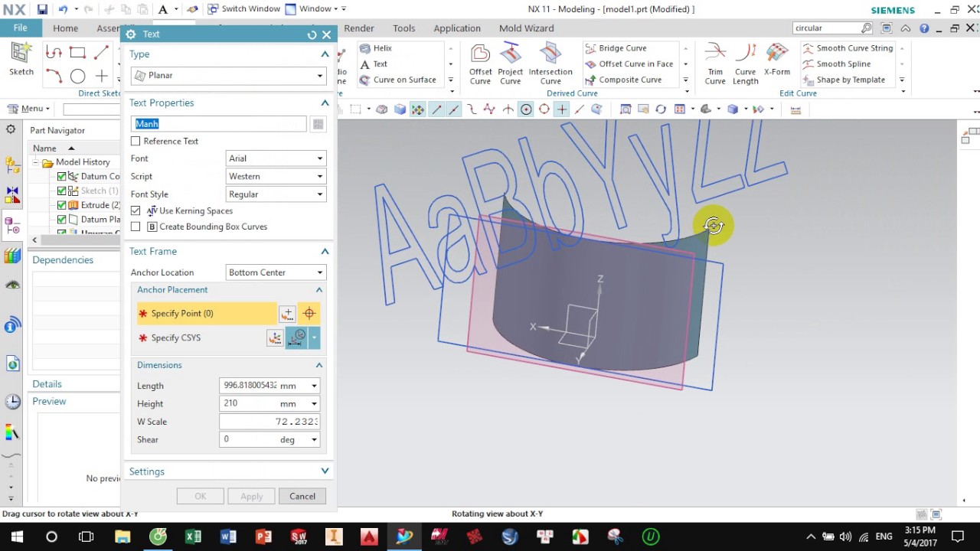The width and height of the screenshot is (980, 551).
Task: Open Shape by Template tool
Action: point(844,80)
